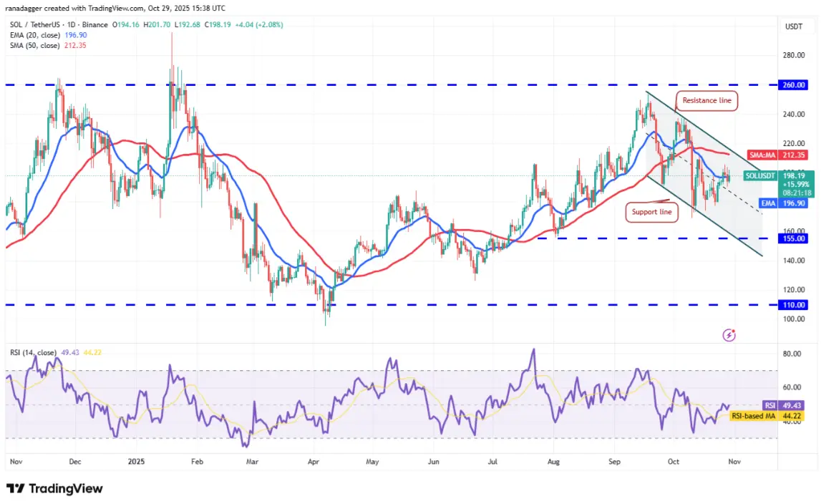Click the 2025 label on time axis
The height and width of the screenshot is (504, 821).
tap(136, 462)
